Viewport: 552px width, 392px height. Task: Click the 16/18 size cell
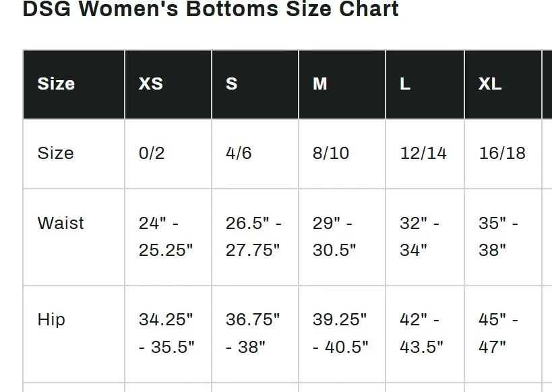click(502, 154)
